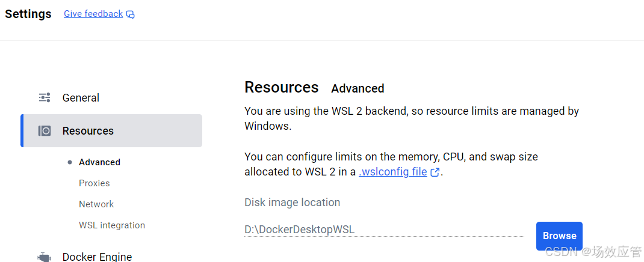The height and width of the screenshot is (262, 644).
Task: Click the Advanced subheading beside Resources title
Action: click(x=358, y=88)
